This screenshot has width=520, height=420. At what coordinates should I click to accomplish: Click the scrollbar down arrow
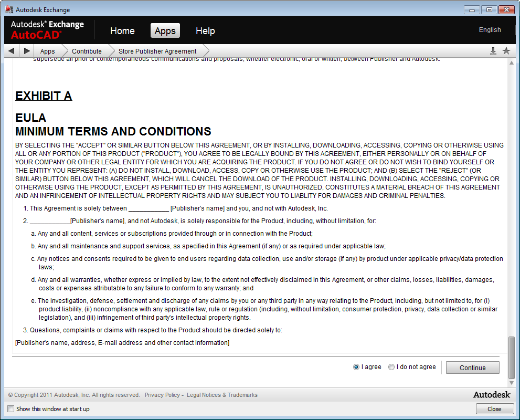click(x=512, y=383)
